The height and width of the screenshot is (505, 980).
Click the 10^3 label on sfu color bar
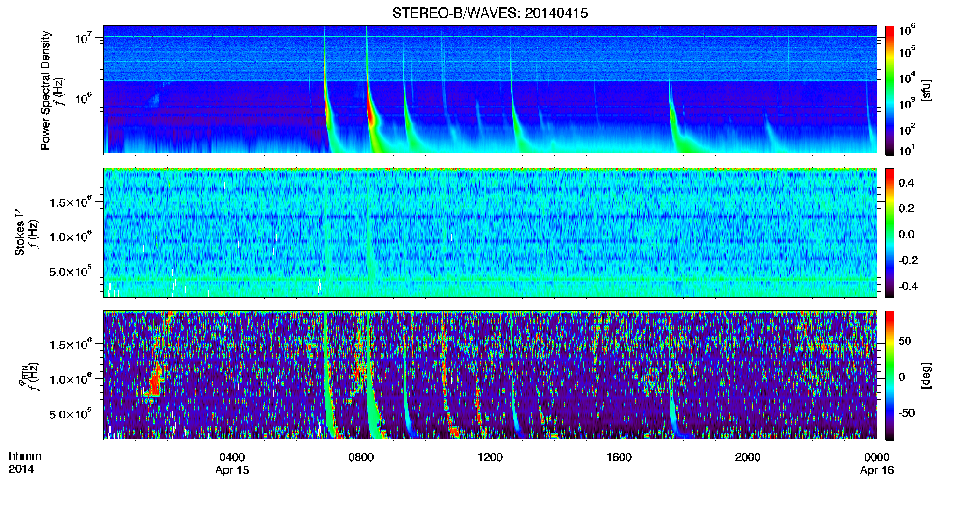tap(907, 104)
